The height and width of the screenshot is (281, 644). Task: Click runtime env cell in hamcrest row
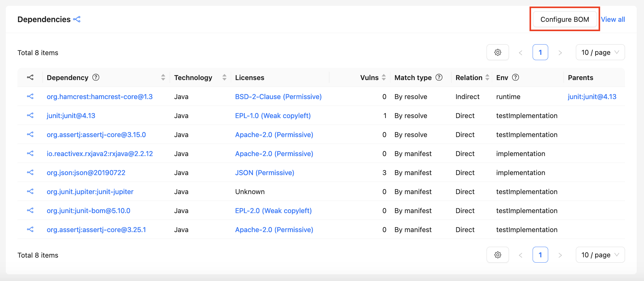click(x=508, y=97)
